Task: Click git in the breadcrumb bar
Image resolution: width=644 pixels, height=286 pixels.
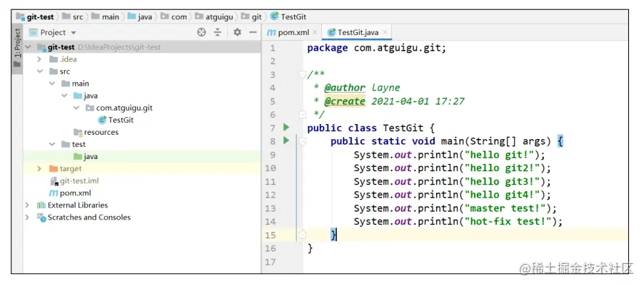Action: click(x=257, y=17)
